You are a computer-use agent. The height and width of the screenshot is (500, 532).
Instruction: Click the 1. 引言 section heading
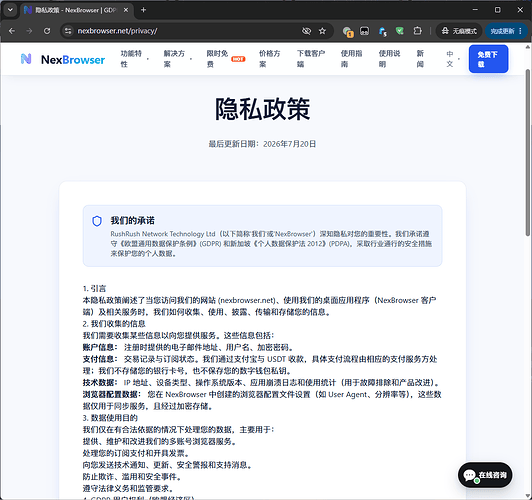(94, 289)
